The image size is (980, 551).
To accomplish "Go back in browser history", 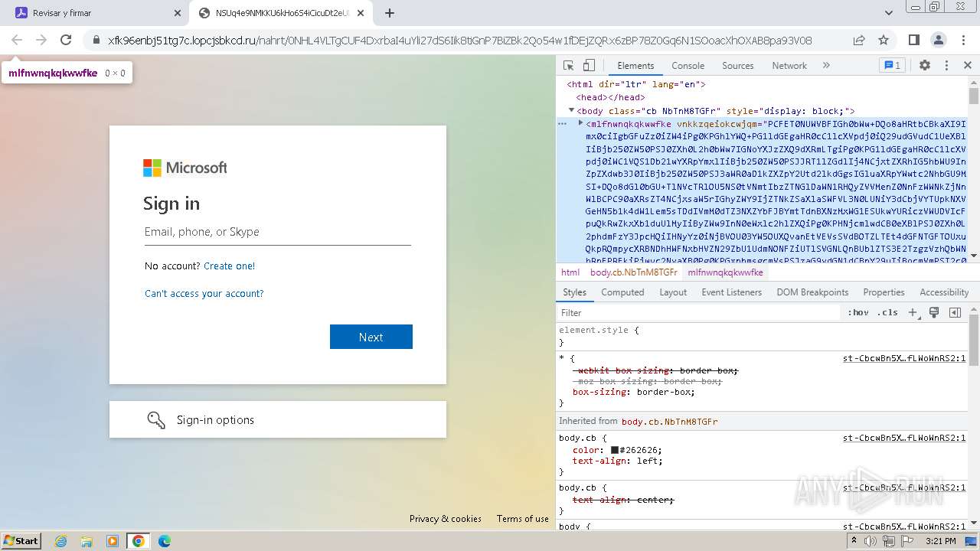I will pyautogui.click(x=17, y=40).
